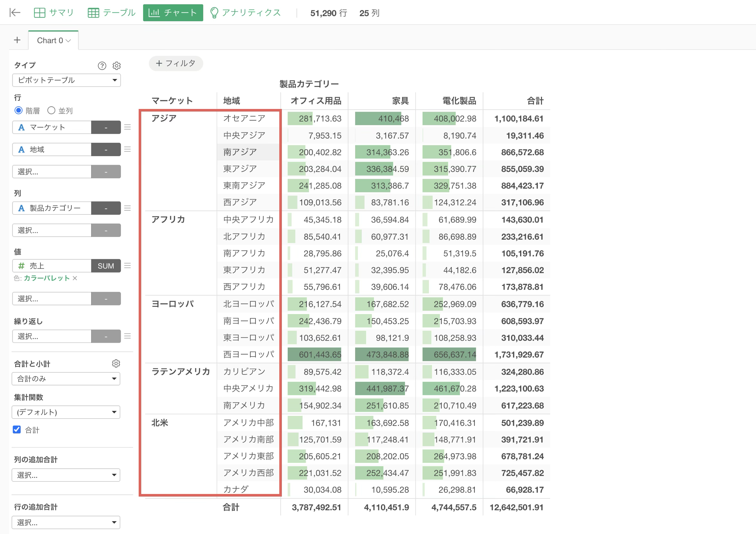756x534 pixels.
Task: Click drag handle icon beside 製品カテゴリー
Action: [127, 208]
